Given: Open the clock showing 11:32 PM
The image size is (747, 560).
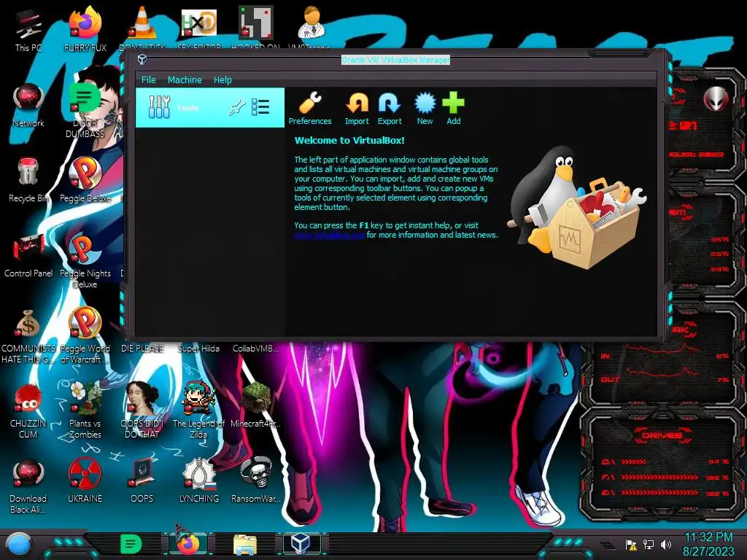Looking at the screenshot, I should pos(708,544).
